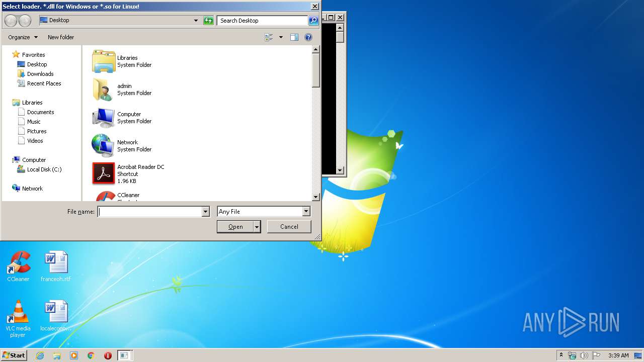644x362 pixels.
Task: Select Favorites in the navigation pane
Action: [33, 55]
